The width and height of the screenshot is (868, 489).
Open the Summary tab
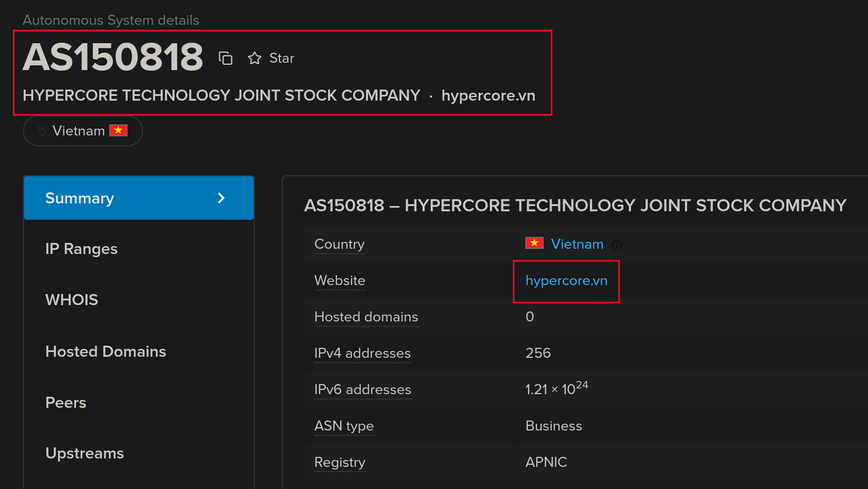click(x=139, y=198)
